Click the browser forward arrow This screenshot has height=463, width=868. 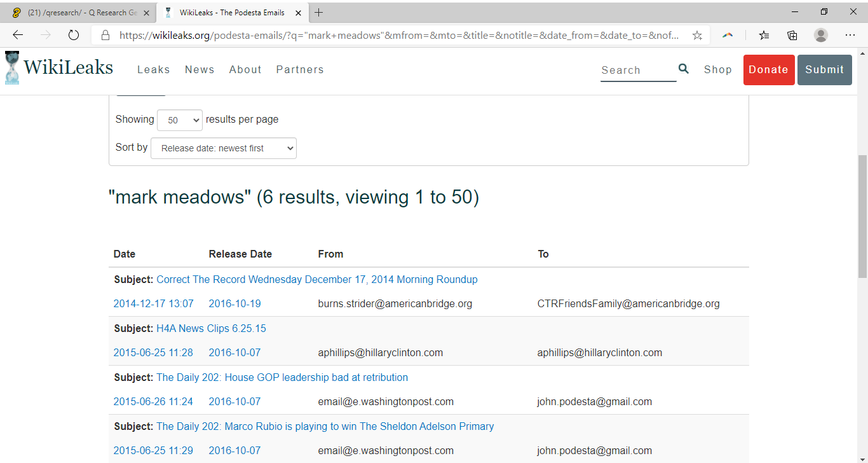pos(46,35)
